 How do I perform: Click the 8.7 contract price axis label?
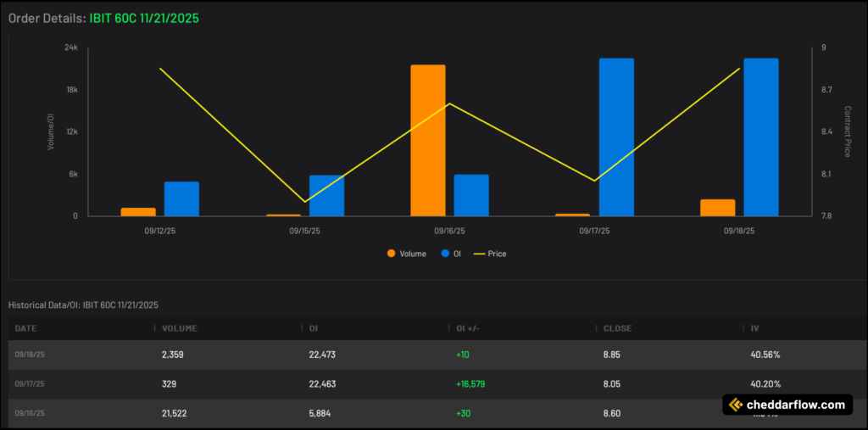coord(827,90)
